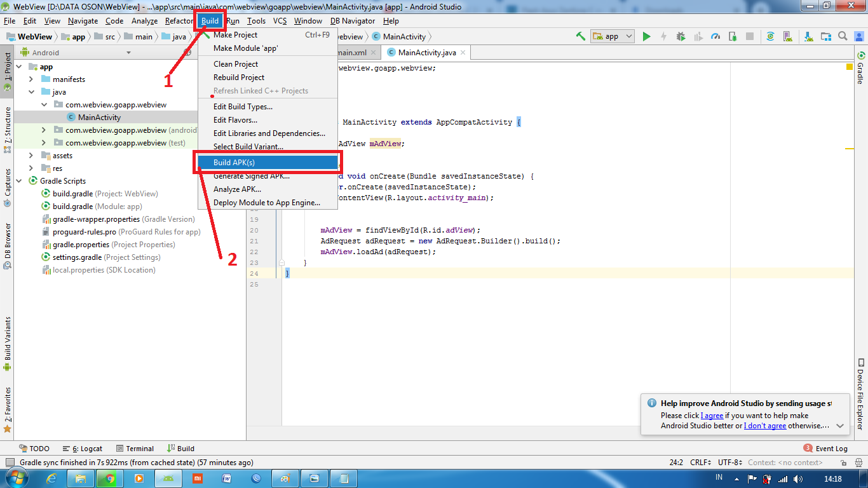The image size is (868, 488).
Task: Click the Windows Start button
Action: point(17,478)
